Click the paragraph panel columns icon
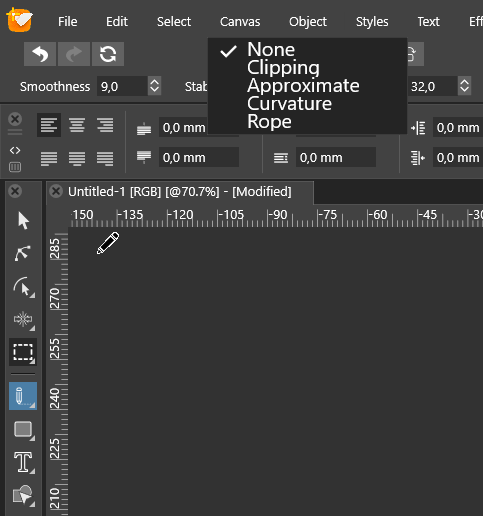Image resolution: width=483 pixels, height=516 pixels. [x=15, y=167]
